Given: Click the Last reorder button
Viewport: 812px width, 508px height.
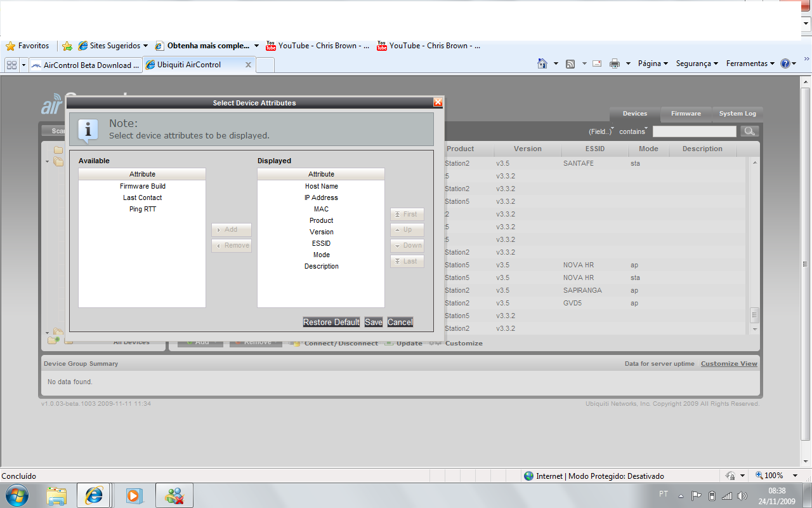Looking at the screenshot, I should (x=407, y=261).
